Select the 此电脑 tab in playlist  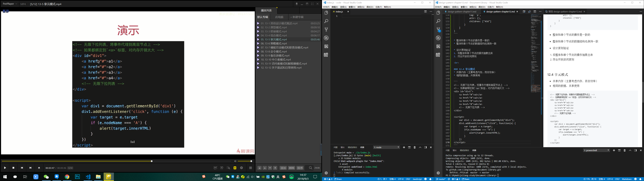pos(279,17)
